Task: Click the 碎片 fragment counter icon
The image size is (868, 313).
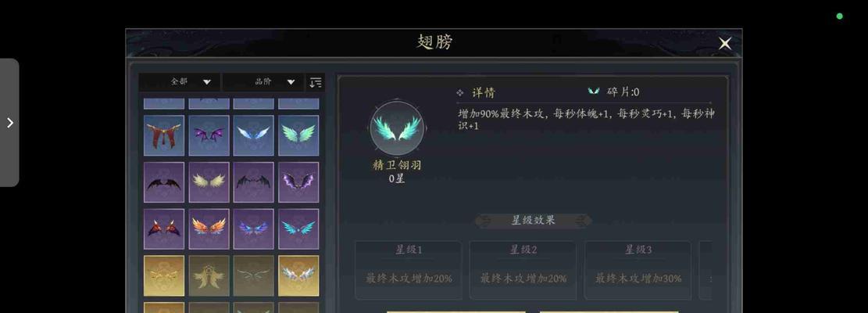Action: click(x=594, y=92)
